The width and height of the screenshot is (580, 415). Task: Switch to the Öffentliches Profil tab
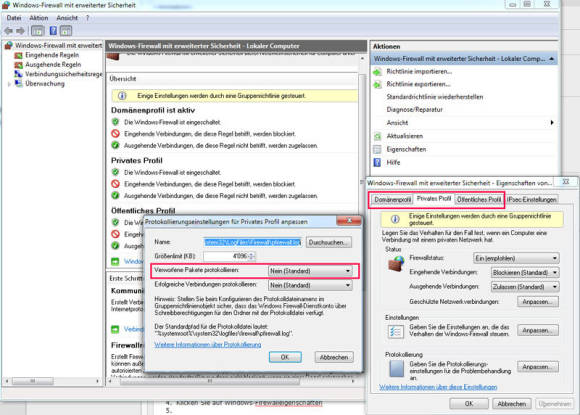479,200
